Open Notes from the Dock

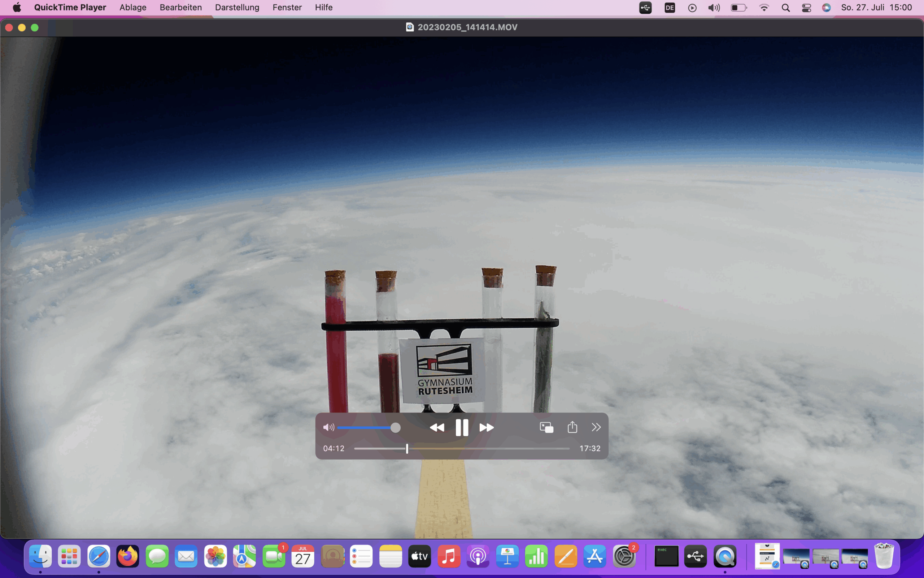click(391, 556)
